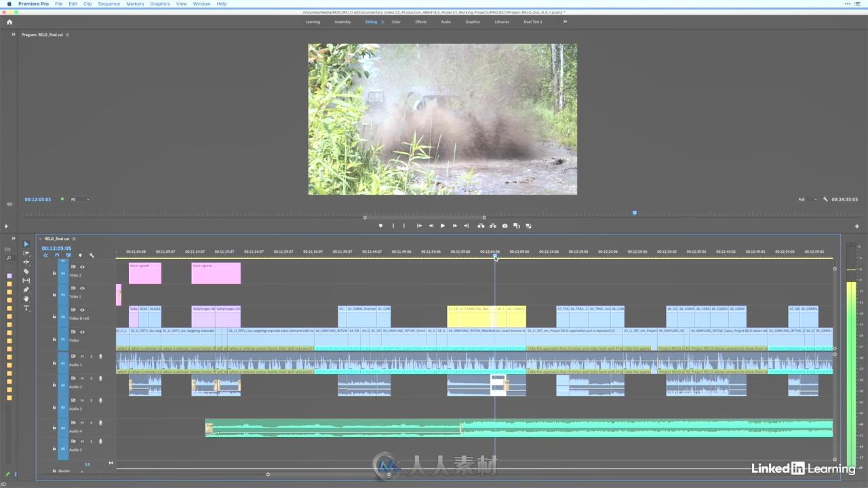Select the Track Select Forward tool
Viewport: 868px width, 488px height.
[x=26, y=253]
